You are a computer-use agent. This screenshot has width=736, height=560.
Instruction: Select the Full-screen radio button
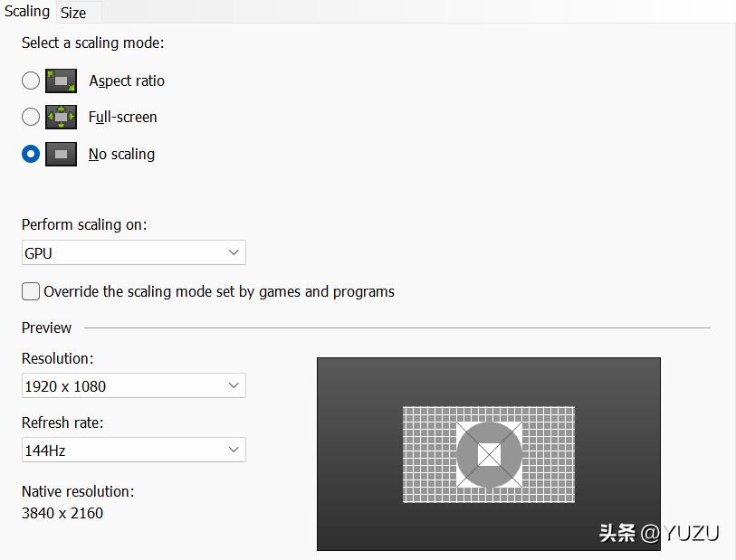(30, 117)
